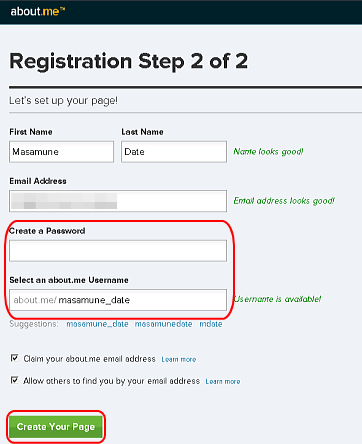
Task: Click the Name looks good message
Action: (268, 152)
